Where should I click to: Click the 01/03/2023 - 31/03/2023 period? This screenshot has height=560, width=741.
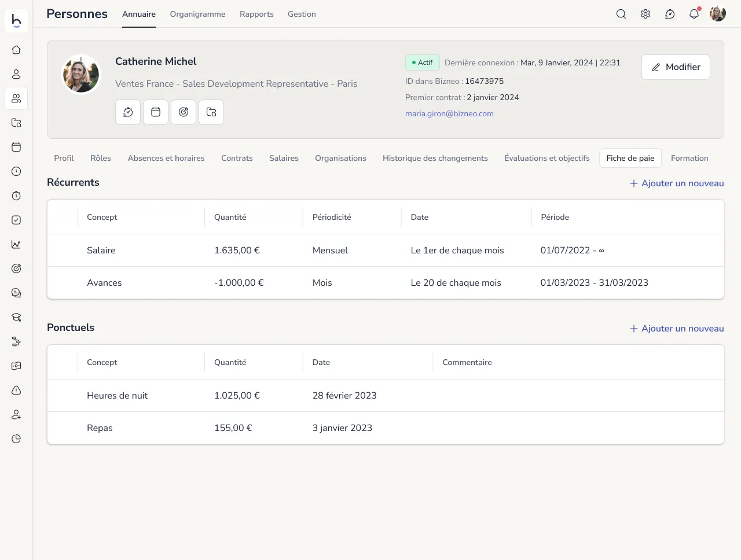594,283
